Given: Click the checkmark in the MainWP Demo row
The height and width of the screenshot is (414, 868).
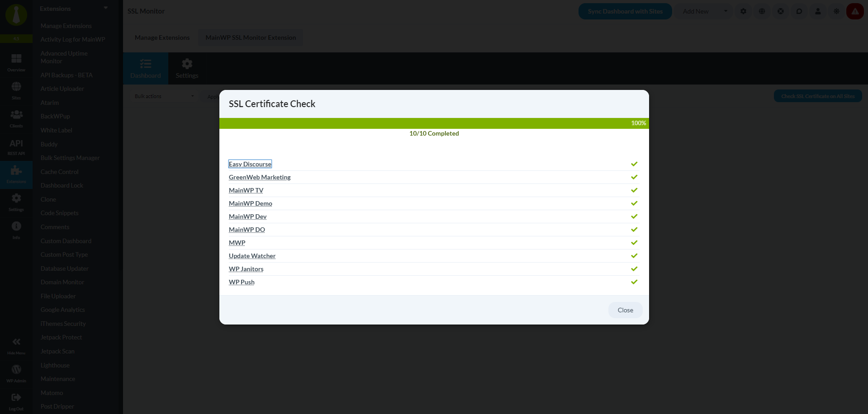Looking at the screenshot, I should (x=634, y=203).
